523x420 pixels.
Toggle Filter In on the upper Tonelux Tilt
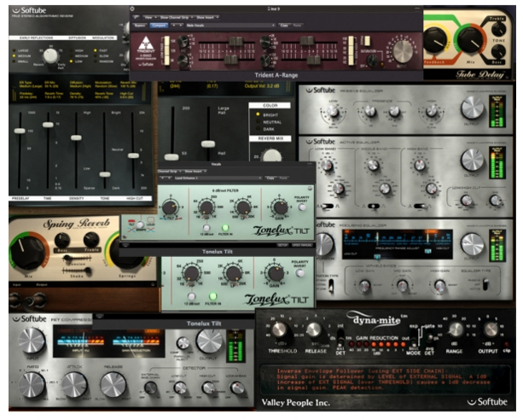click(x=225, y=227)
